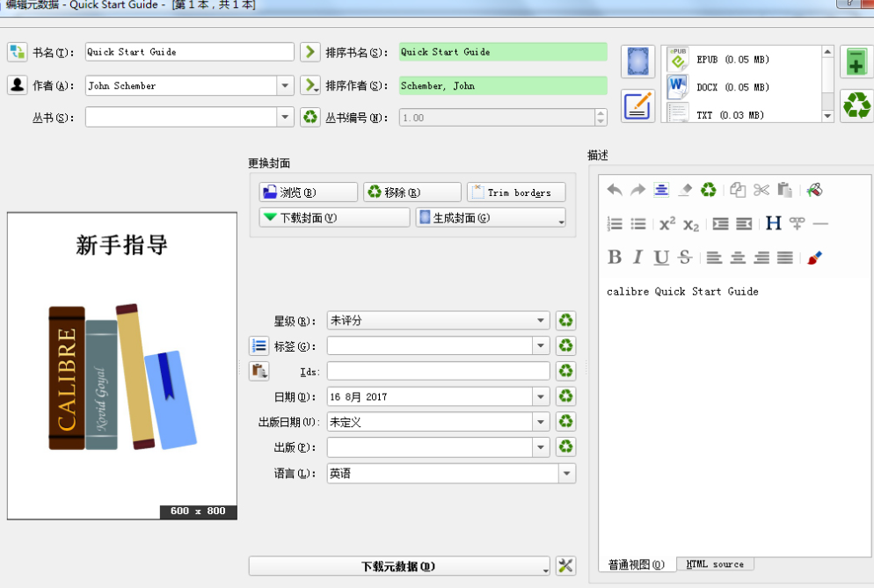Expand the 标签 tags dropdown
Screen dimensions: 874x588
coord(540,345)
